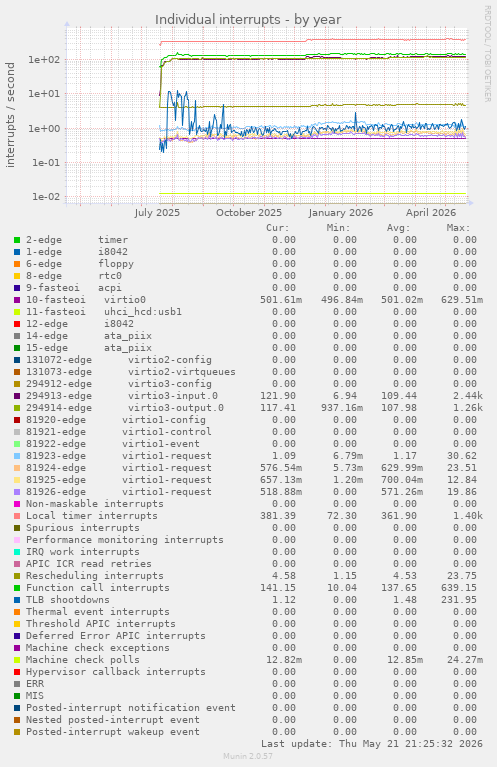Click the purple 10-fasteoi virtio0 legend swatch
497x767 pixels.
(x=17, y=300)
